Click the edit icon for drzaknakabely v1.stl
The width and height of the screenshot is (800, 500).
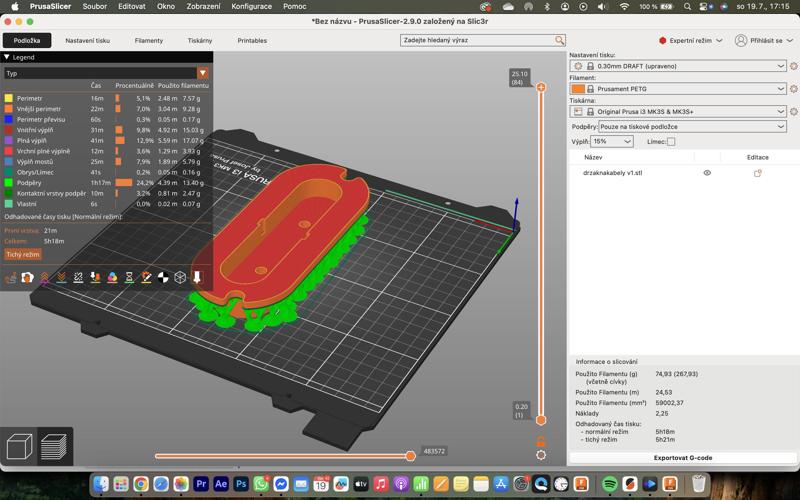(x=757, y=173)
